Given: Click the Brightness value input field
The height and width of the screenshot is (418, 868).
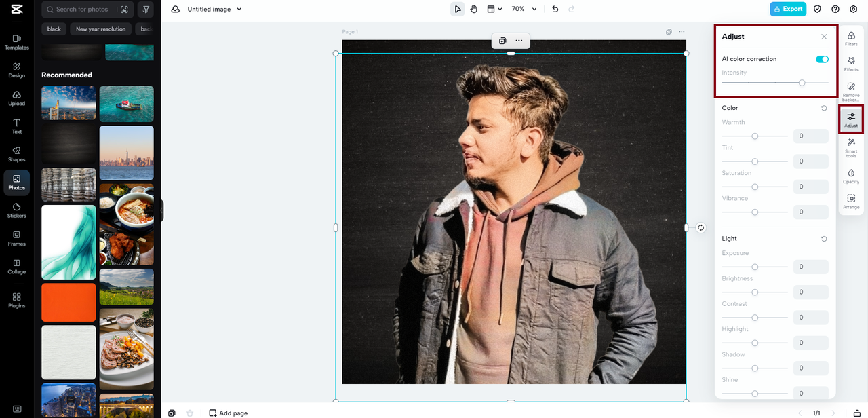Looking at the screenshot, I should (x=811, y=292).
